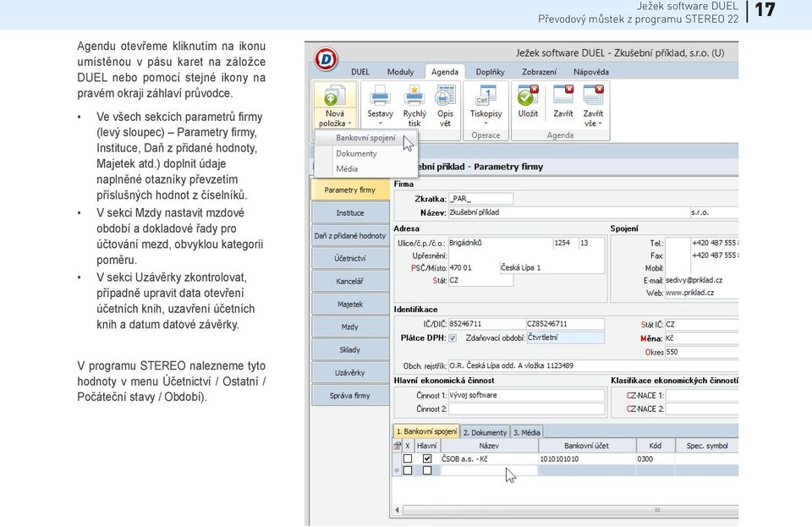The image size is (812, 527).
Task: Click the Ulice field containing Brigádníků
Action: pyautogui.click(x=500, y=243)
